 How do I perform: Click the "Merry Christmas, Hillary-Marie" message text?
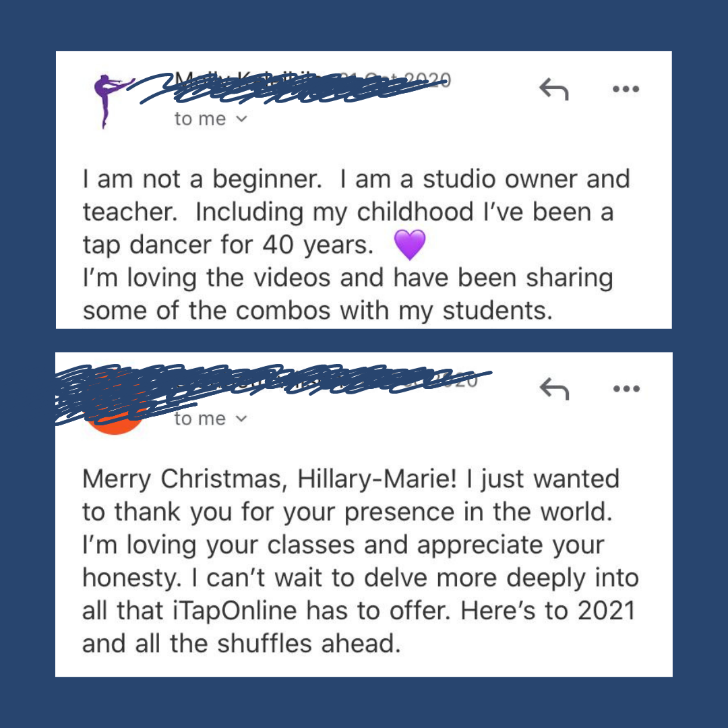pyautogui.click(x=270, y=479)
